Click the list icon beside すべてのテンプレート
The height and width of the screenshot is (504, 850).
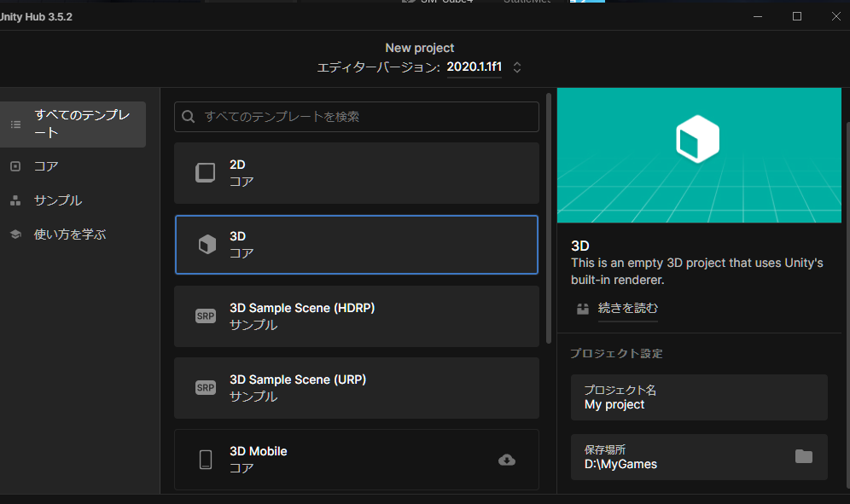[x=15, y=125]
